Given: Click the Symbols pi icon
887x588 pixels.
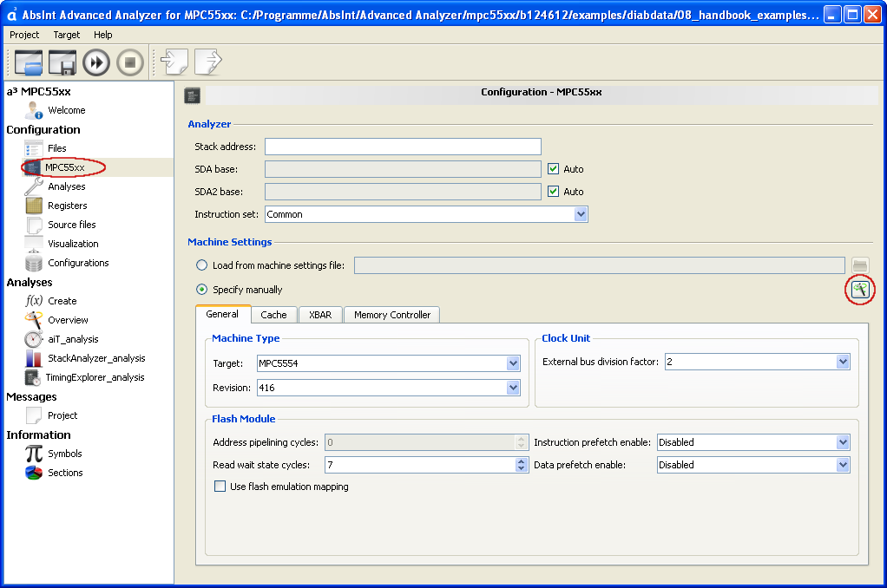Looking at the screenshot, I should pos(34,454).
